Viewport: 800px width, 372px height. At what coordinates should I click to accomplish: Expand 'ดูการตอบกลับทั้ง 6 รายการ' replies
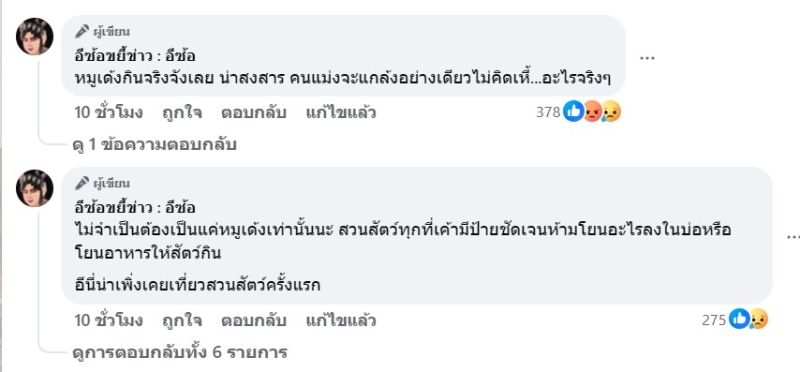point(180,352)
